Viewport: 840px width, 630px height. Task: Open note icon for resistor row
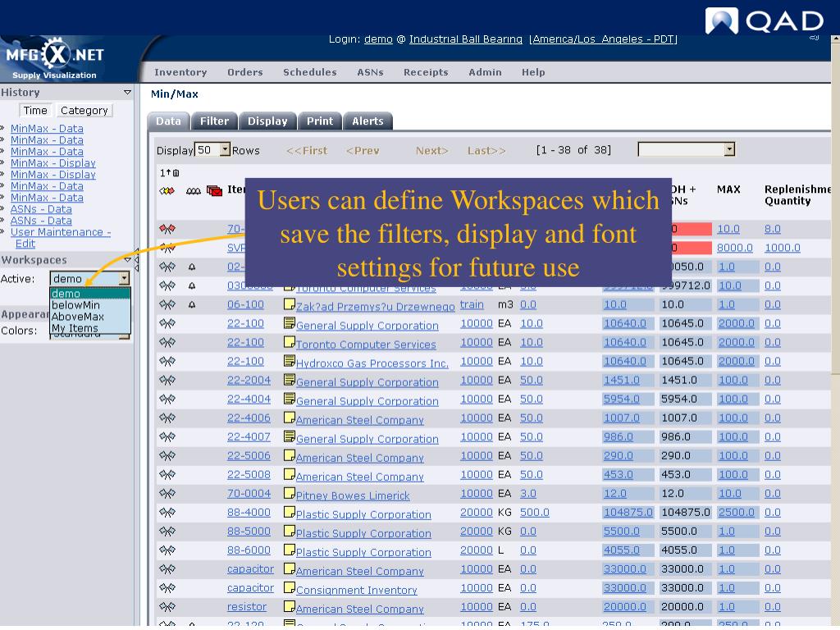[x=290, y=606]
